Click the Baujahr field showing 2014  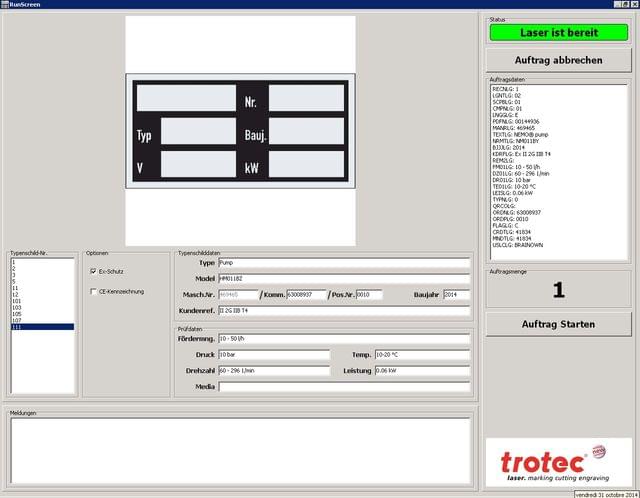pos(456,295)
